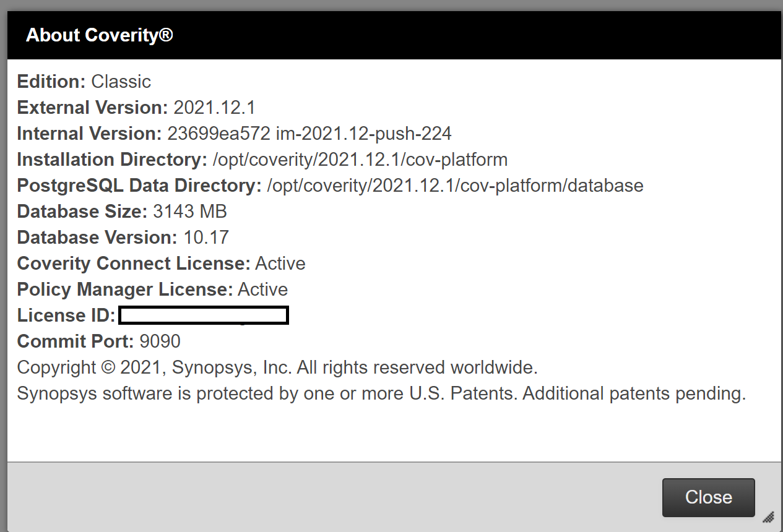Click the About Coverity title bar
Image resolution: width=783 pixels, height=532 pixels.
pos(99,35)
